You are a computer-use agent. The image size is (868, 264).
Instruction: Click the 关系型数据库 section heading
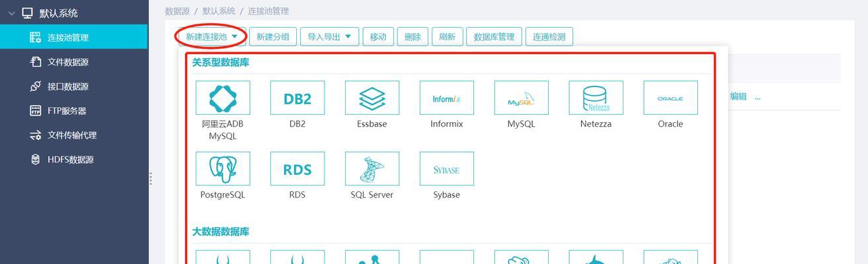[221, 62]
